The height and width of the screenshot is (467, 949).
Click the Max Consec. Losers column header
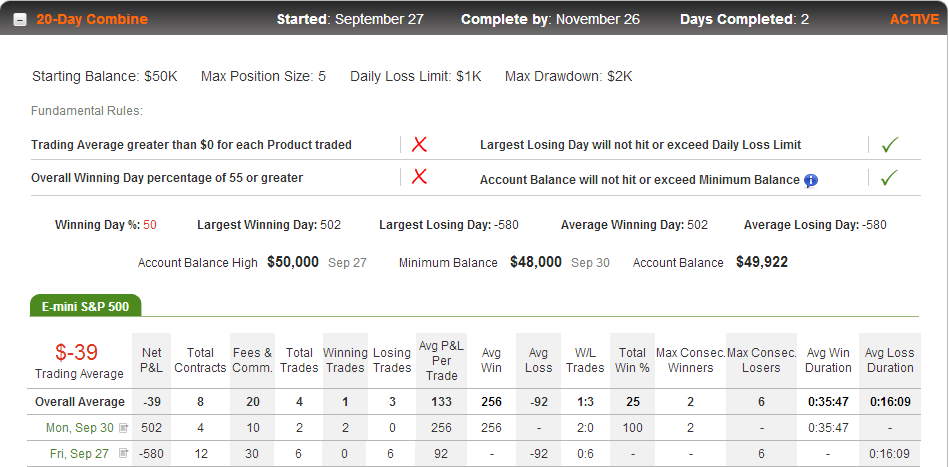click(x=761, y=361)
